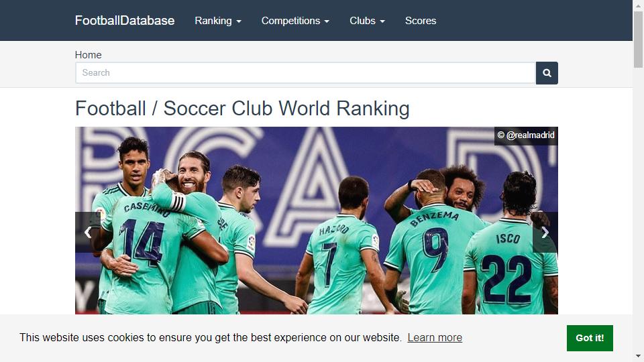
Task: Expand the Clubs dropdown menu
Action: 367,21
